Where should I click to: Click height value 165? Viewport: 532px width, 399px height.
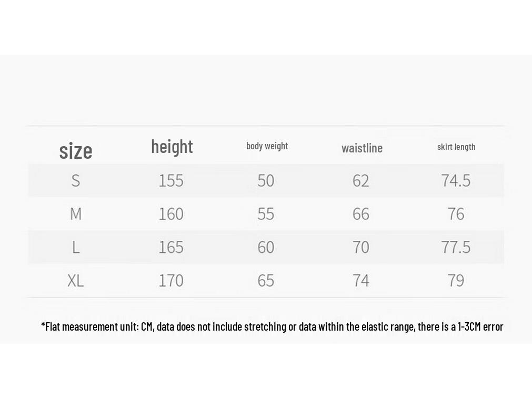pyautogui.click(x=171, y=247)
